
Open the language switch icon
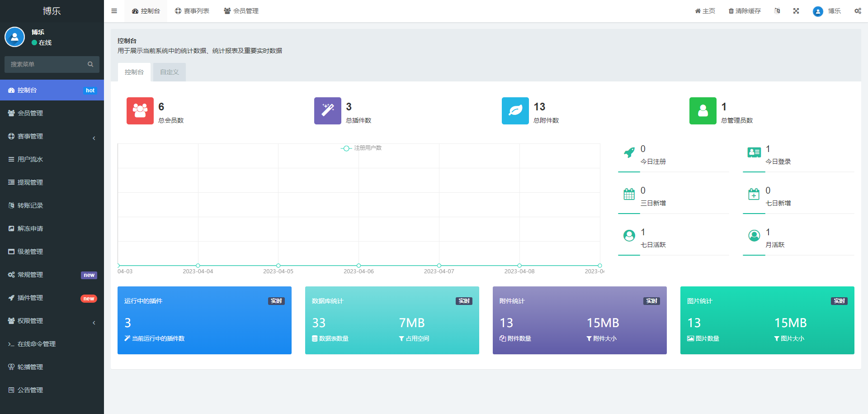777,11
